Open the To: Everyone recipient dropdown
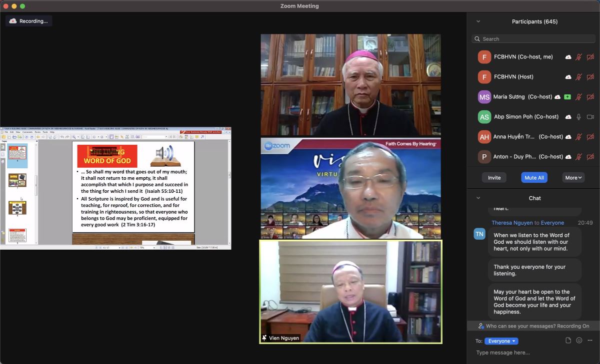This screenshot has width=600, height=364. click(501, 341)
